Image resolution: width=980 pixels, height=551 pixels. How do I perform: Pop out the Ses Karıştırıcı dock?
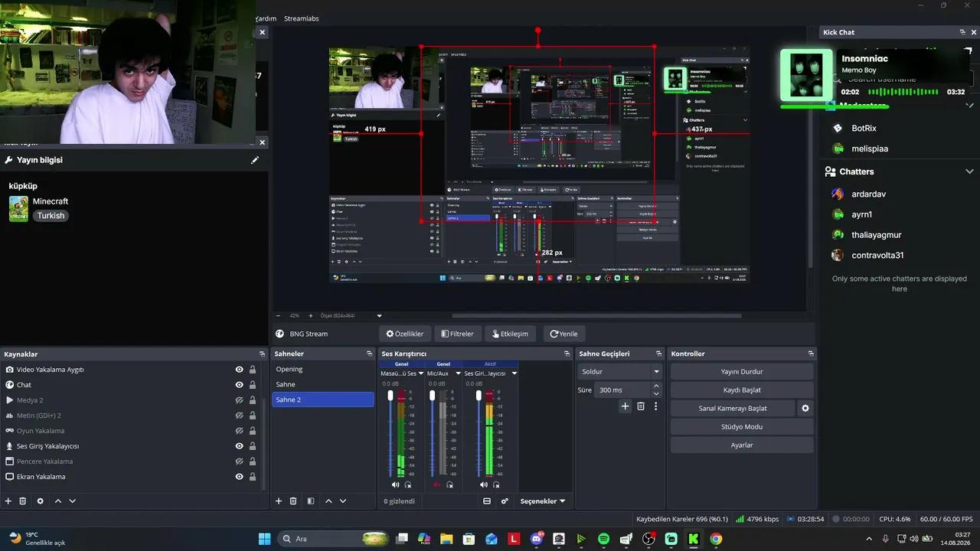pyautogui.click(x=567, y=354)
